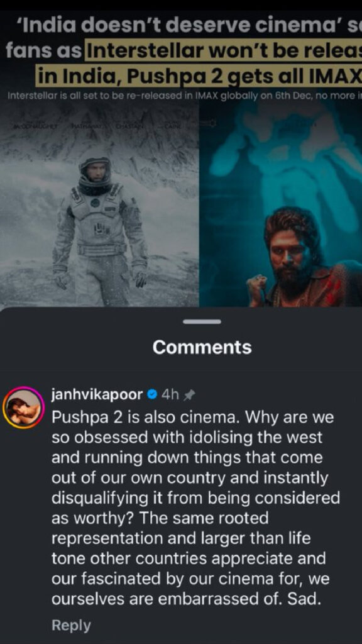Reply to janhvikapoor's comment

point(71,626)
